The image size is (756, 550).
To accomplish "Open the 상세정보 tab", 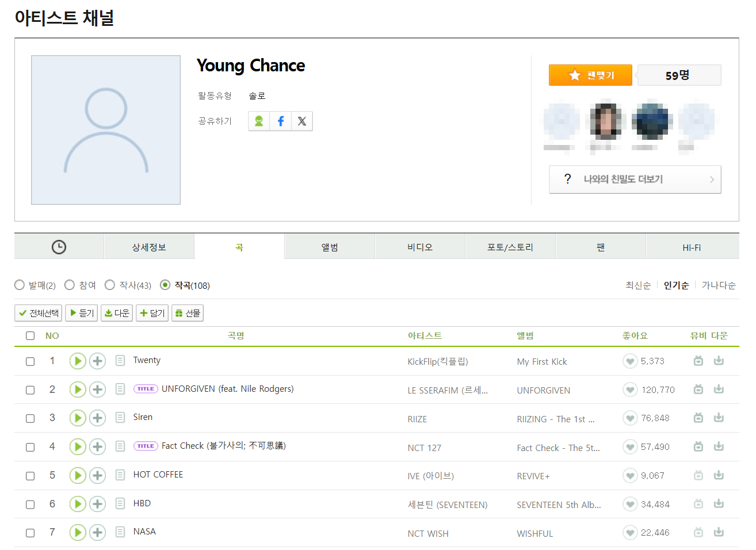I will 149,247.
